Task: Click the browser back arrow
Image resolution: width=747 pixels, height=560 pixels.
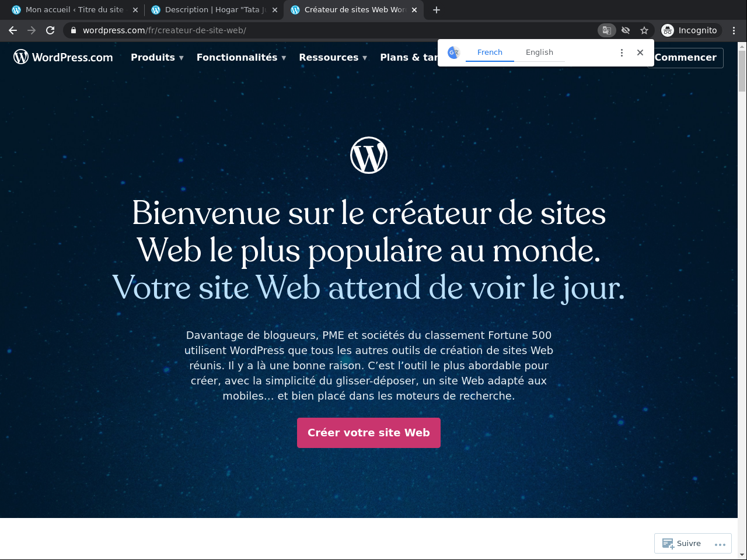Action: (x=13, y=30)
